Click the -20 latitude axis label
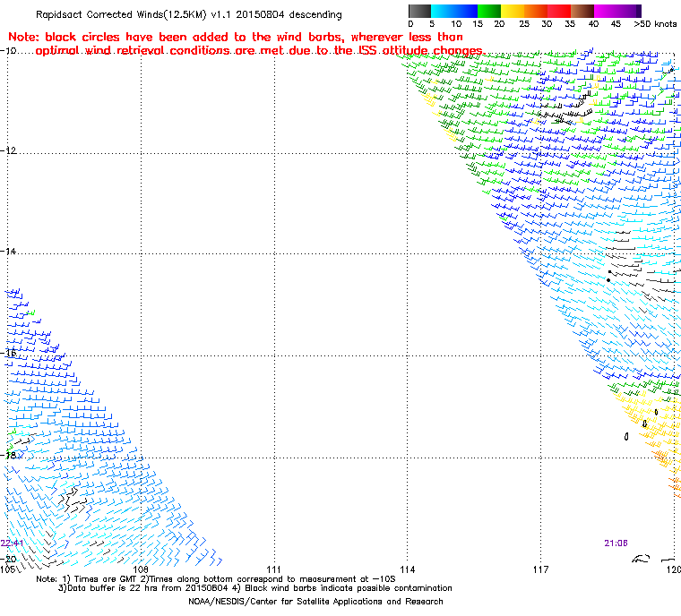This screenshot has height=616, width=681. pyautogui.click(x=8, y=559)
